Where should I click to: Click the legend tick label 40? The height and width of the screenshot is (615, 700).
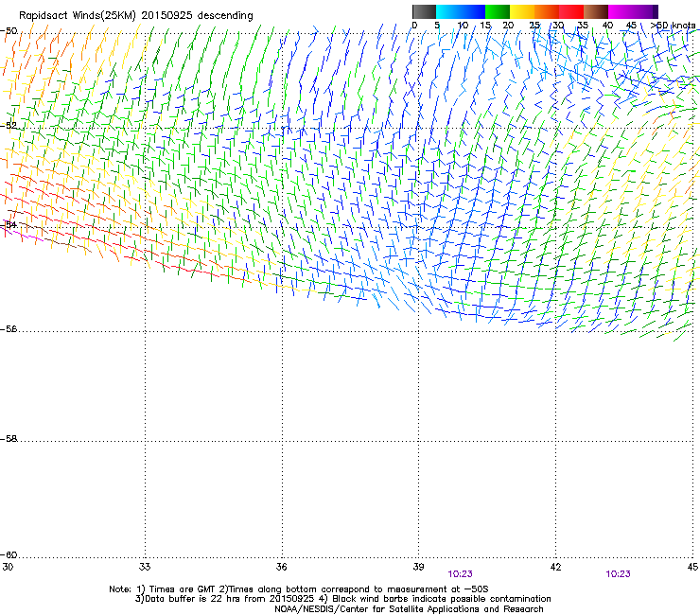(607, 26)
